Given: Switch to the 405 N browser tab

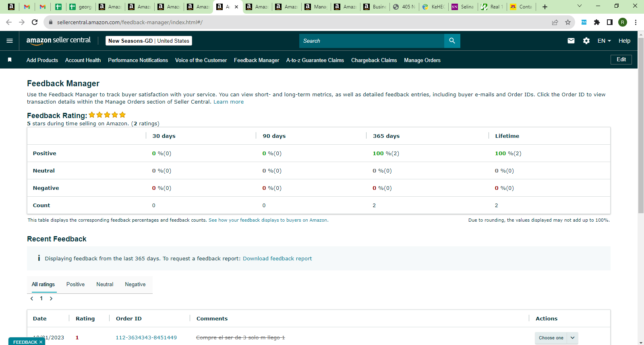Looking at the screenshot, I should pos(404,7).
